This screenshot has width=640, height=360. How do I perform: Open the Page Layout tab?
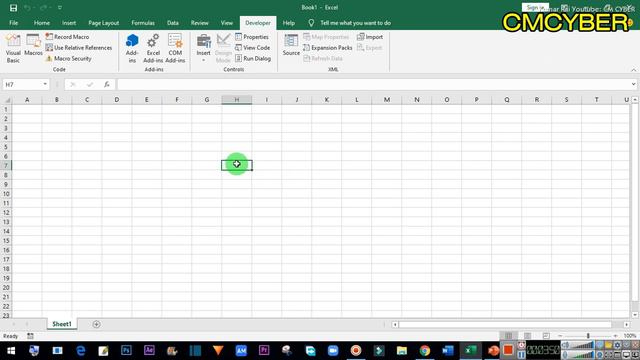tap(104, 23)
